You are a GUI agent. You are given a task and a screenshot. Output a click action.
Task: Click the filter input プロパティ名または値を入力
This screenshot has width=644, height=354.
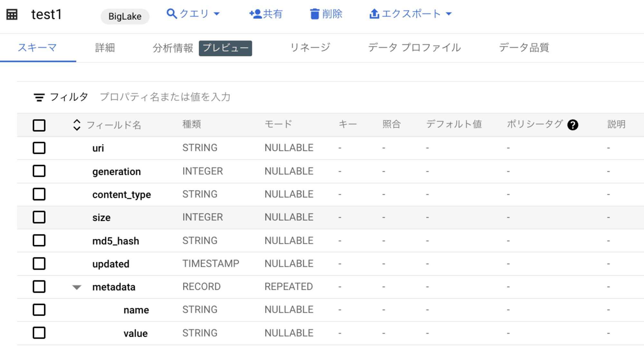click(x=165, y=97)
